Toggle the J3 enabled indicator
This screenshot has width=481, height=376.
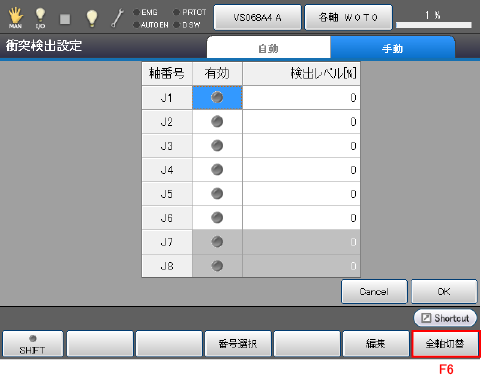tap(217, 146)
